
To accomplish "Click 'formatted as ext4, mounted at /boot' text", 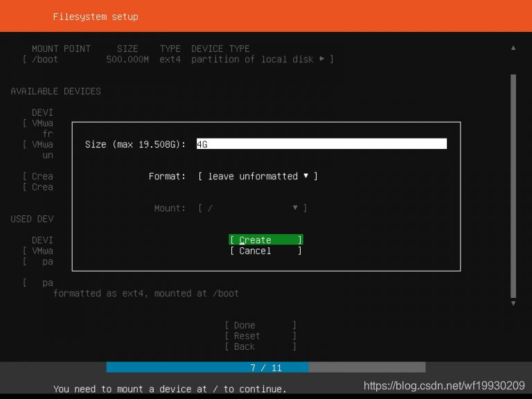I will [x=146, y=293].
